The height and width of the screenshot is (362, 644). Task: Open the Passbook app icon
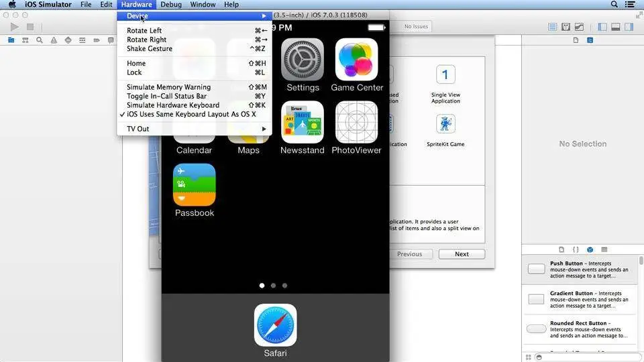tap(195, 185)
